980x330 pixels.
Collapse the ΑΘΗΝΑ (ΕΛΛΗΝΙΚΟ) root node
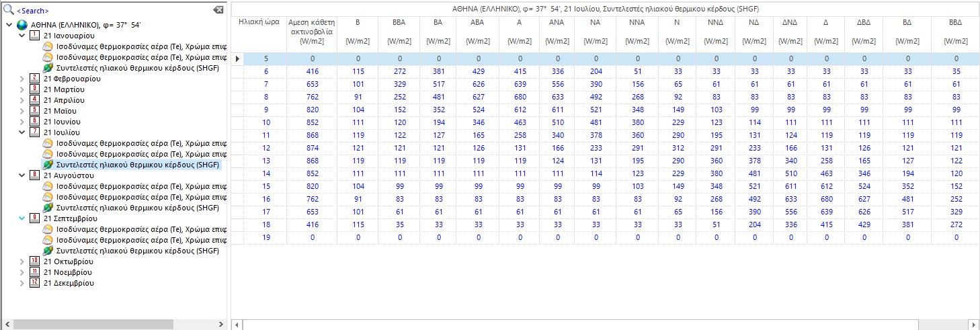pyautogui.click(x=8, y=25)
